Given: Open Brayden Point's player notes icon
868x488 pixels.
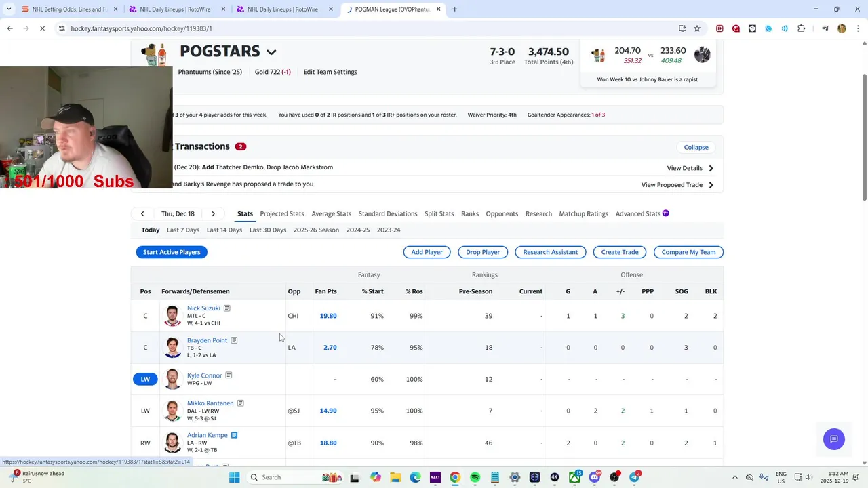Looking at the screenshot, I should coord(234,340).
